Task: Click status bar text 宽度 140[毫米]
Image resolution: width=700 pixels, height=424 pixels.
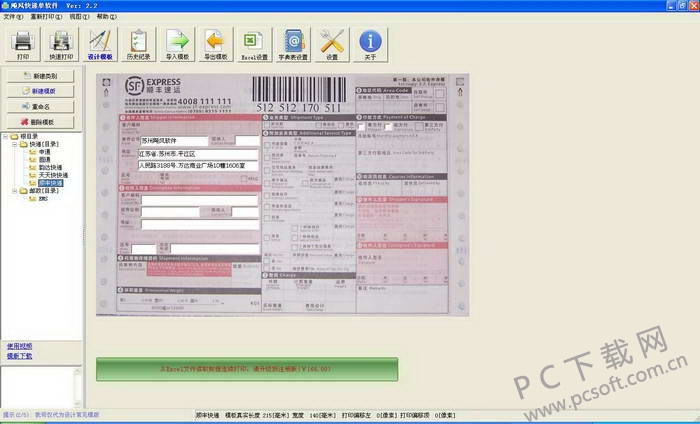Action: click(x=314, y=416)
